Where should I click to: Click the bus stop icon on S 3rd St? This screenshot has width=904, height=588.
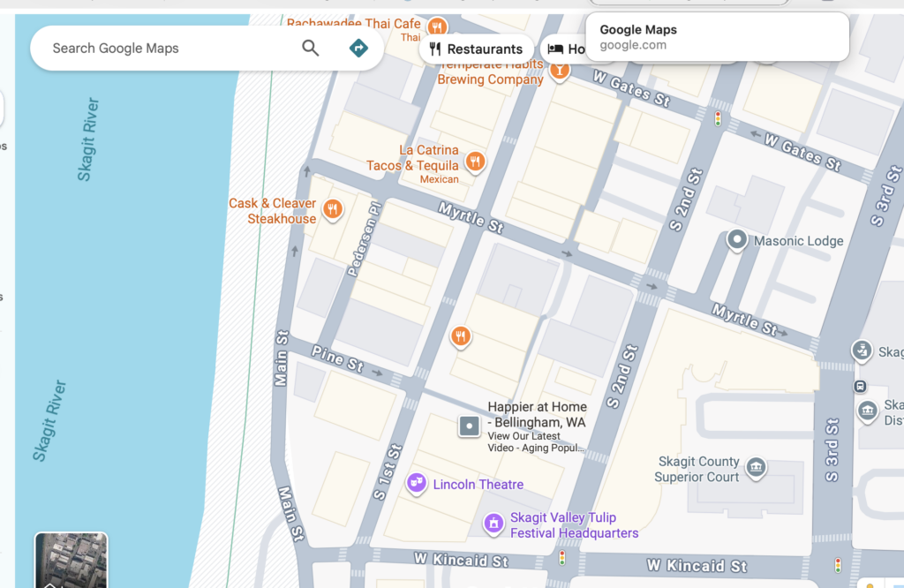pyautogui.click(x=860, y=387)
